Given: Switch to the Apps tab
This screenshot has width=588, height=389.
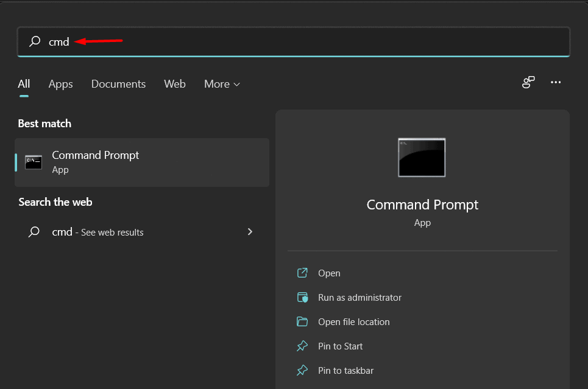Looking at the screenshot, I should [60, 84].
